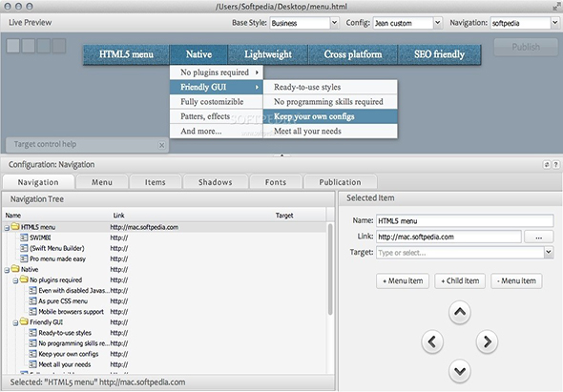Image resolution: width=563 pixels, height=392 pixels.
Task: Click the (Swift Menu Builder) item icon
Action: coord(24,248)
